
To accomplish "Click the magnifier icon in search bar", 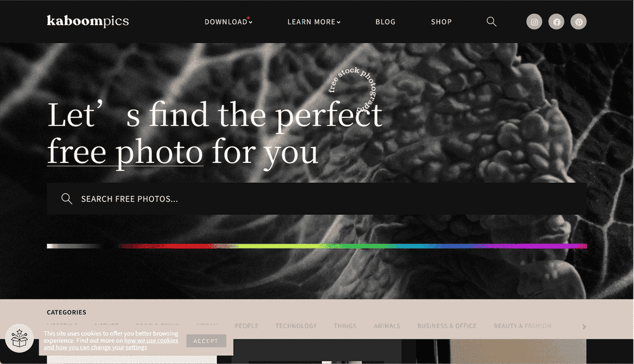I will (x=67, y=199).
